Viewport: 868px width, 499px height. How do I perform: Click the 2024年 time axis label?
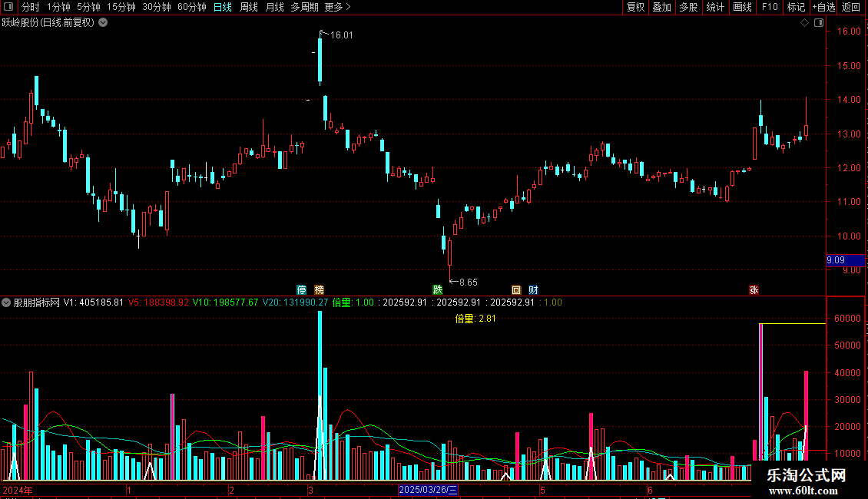18,490
